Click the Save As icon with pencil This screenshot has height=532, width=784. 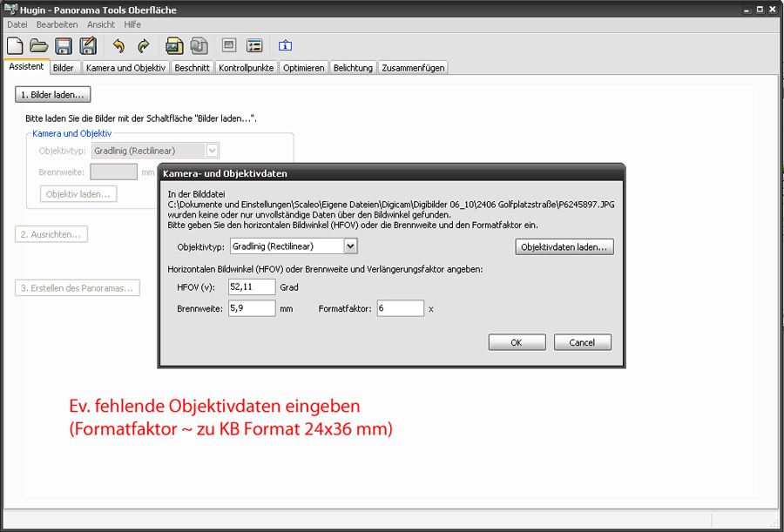click(x=87, y=46)
